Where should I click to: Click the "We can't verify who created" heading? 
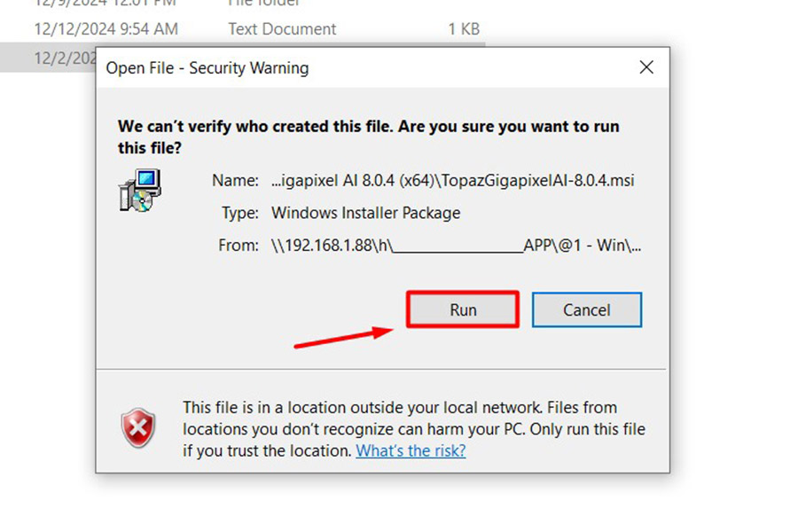pyautogui.click(x=369, y=137)
